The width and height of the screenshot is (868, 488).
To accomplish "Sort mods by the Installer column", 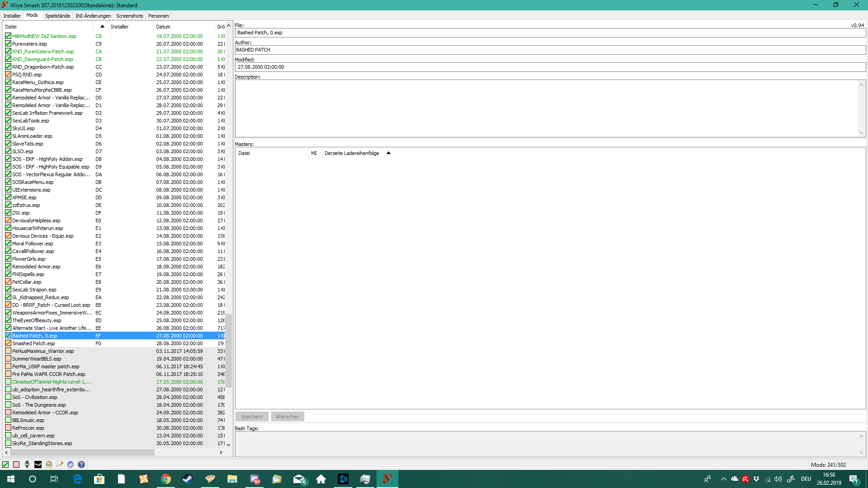I will point(131,27).
